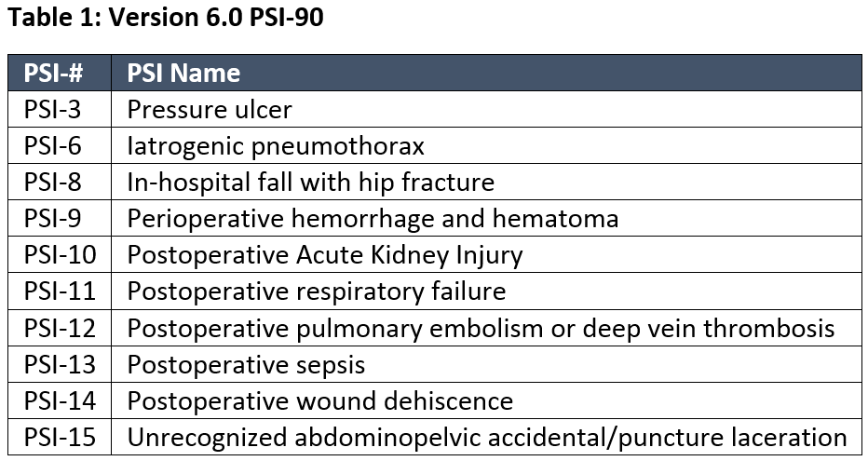The height and width of the screenshot is (461, 868).
Task: Select the pulmonary embolism or deep vein thrombosis row
Action: point(481,328)
